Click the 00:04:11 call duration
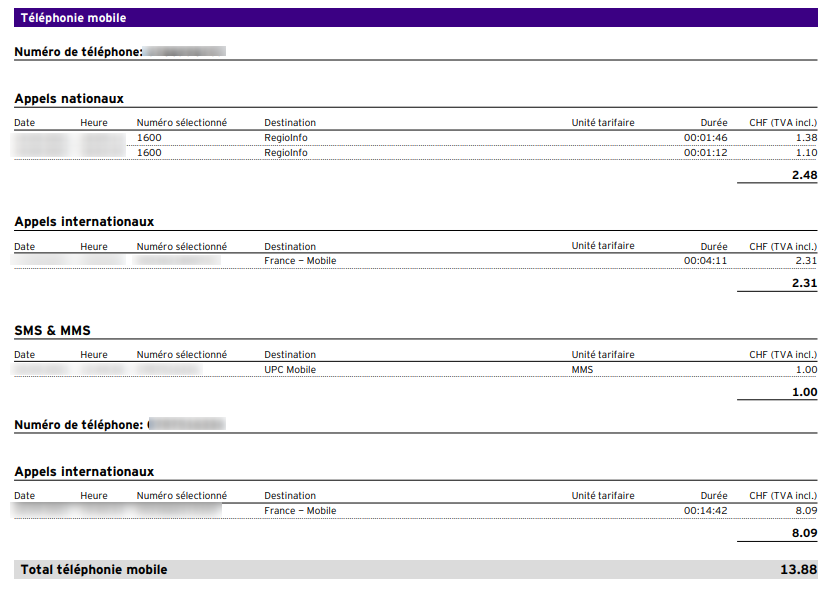 pyautogui.click(x=705, y=261)
